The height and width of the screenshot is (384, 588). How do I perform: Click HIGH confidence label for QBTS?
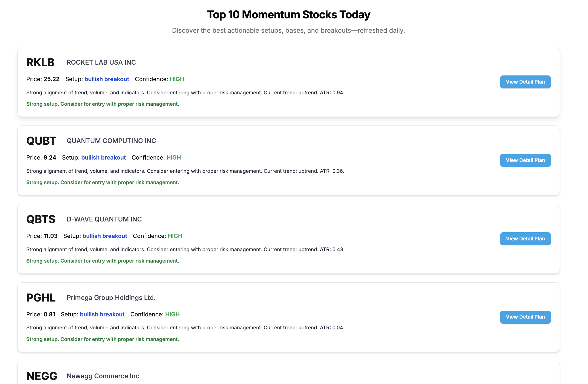point(175,236)
